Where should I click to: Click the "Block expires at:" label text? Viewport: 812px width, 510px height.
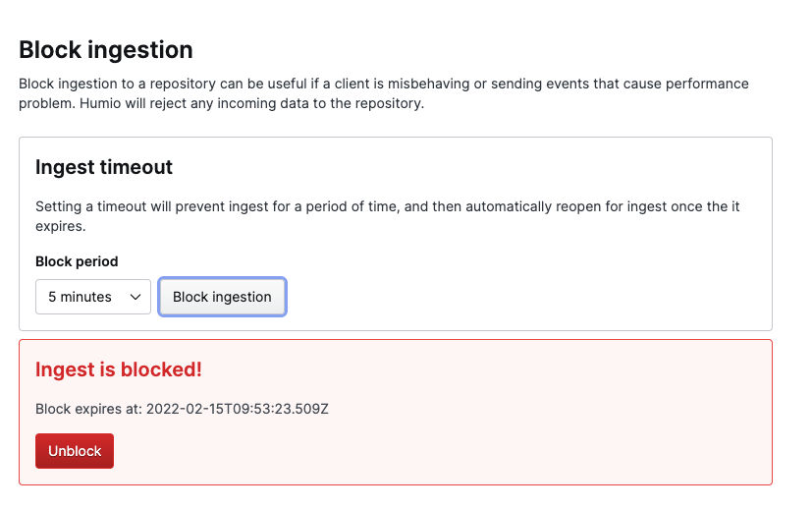[88, 409]
